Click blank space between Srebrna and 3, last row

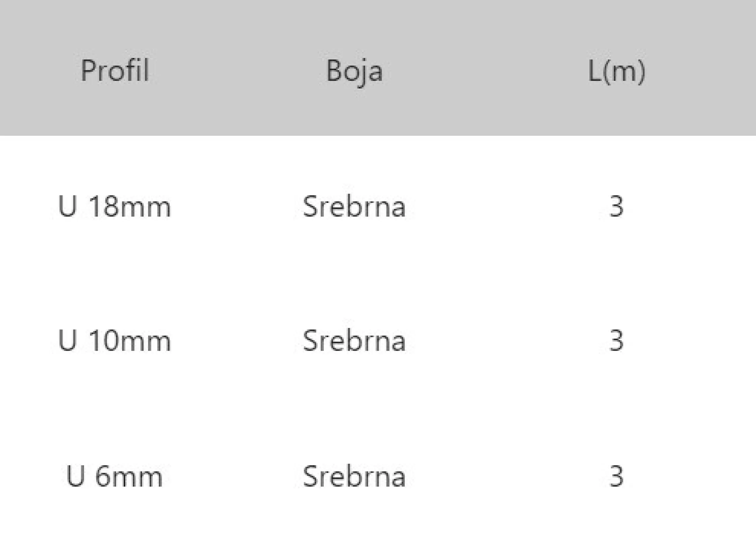tap(508, 477)
